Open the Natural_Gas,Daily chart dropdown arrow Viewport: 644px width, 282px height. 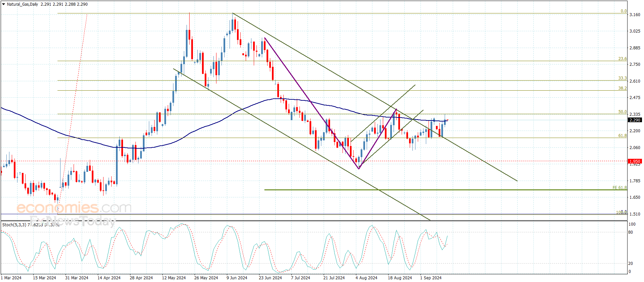click(x=4, y=4)
